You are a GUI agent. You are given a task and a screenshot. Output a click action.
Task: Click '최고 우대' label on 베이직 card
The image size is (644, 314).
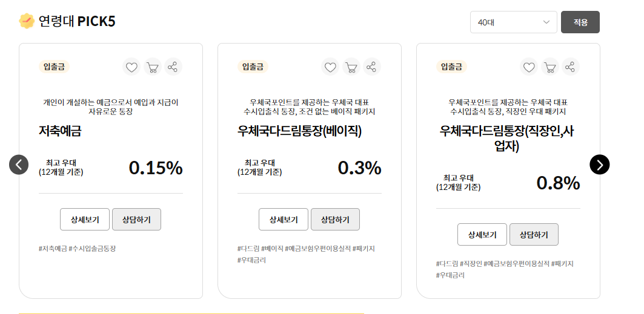click(x=259, y=163)
